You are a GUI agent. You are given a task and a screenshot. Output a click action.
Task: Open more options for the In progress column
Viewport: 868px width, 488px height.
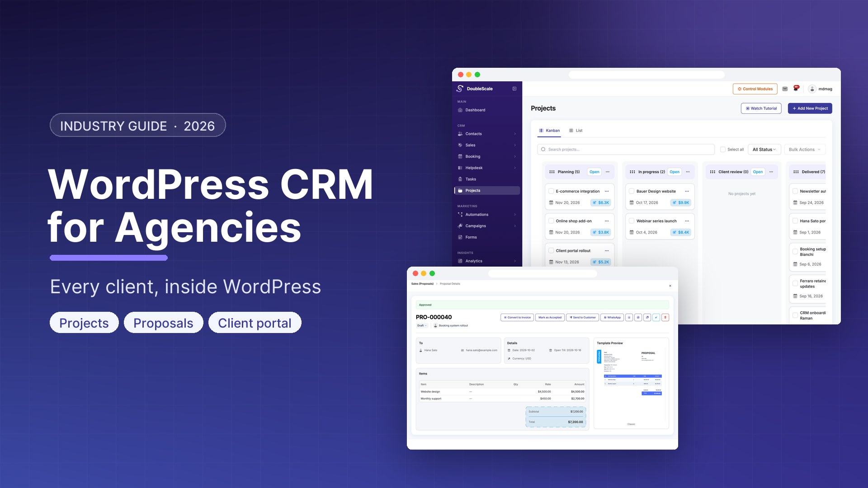tap(688, 172)
